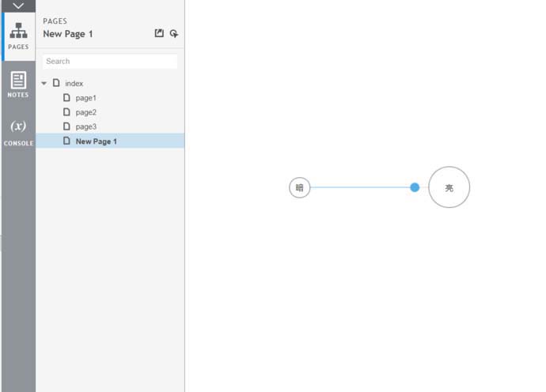Image resolution: width=546 pixels, height=392 pixels.
Task: Click the slider track's midpoint
Action: pos(362,187)
